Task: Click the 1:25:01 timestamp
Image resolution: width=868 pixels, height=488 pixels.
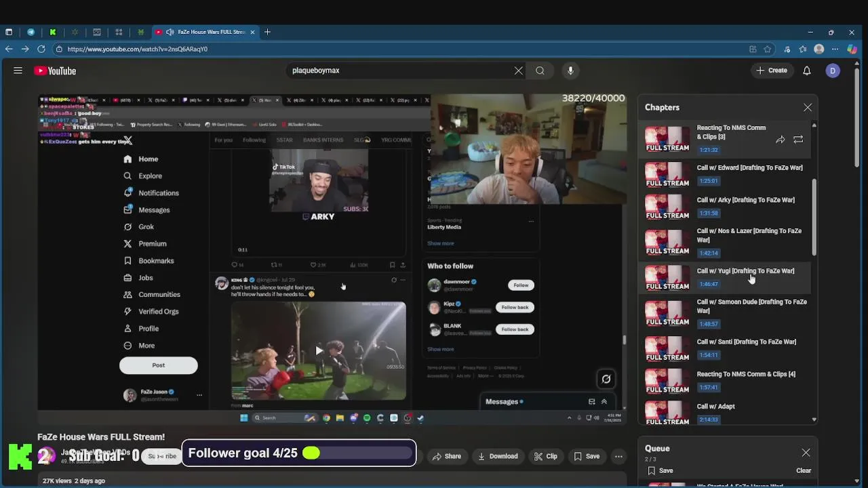Action: 709,181
